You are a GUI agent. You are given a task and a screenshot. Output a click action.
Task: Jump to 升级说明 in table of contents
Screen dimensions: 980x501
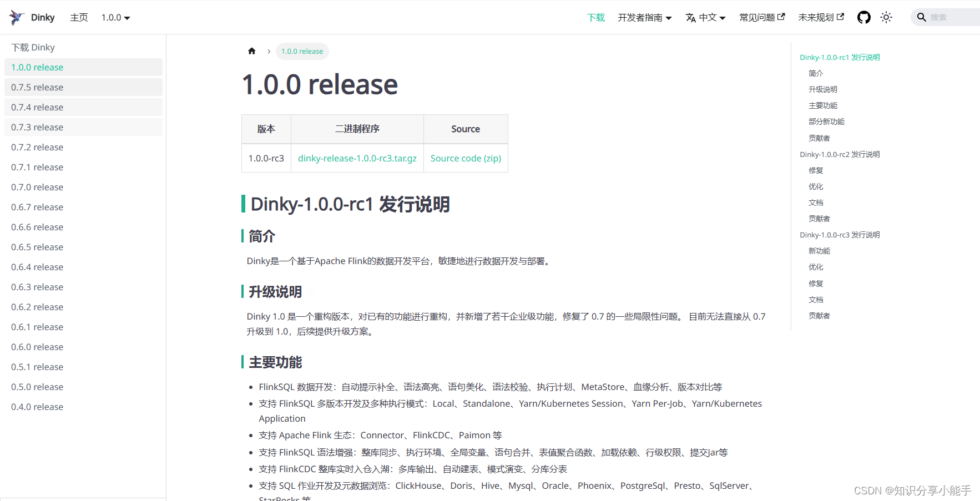pyautogui.click(x=823, y=89)
